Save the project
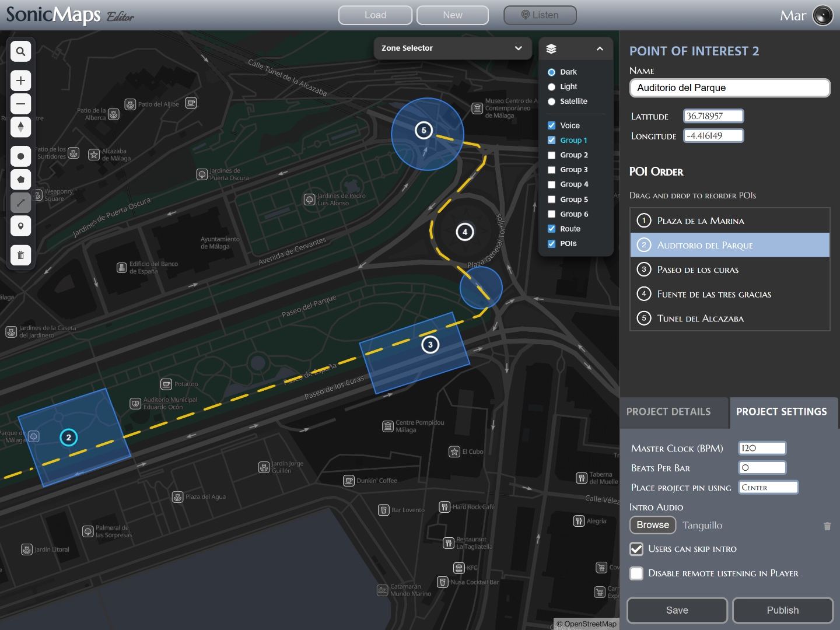Viewport: 840px width, 630px height. (677, 610)
